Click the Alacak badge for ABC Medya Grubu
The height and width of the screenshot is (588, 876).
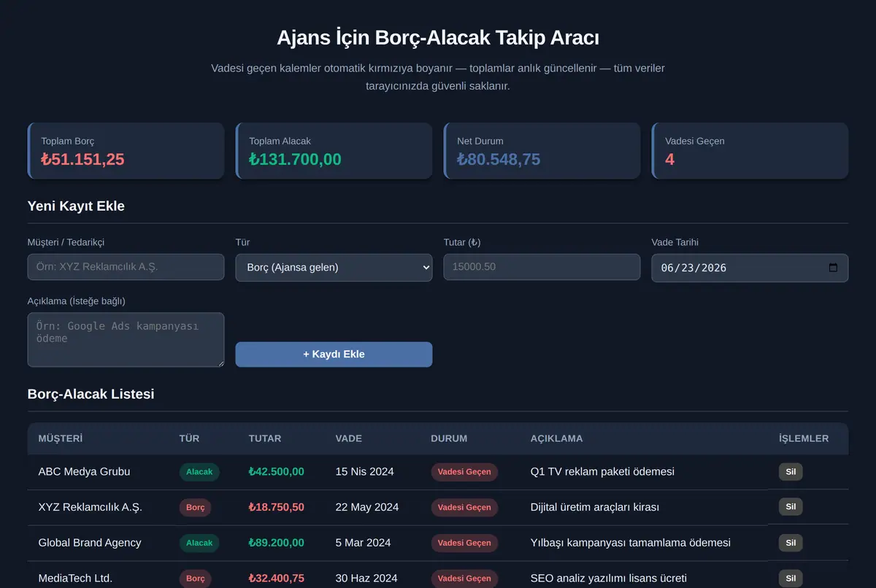tap(199, 472)
